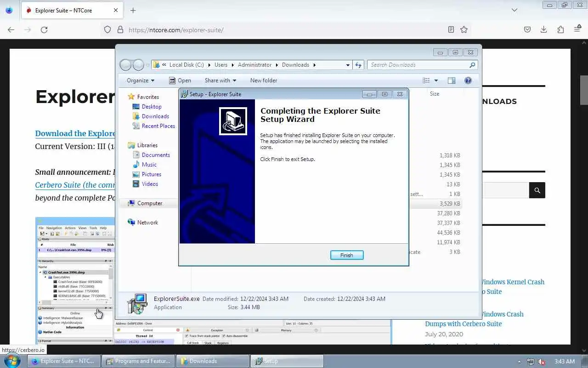Open Videos library
The width and height of the screenshot is (588, 368).
[150, 184]
